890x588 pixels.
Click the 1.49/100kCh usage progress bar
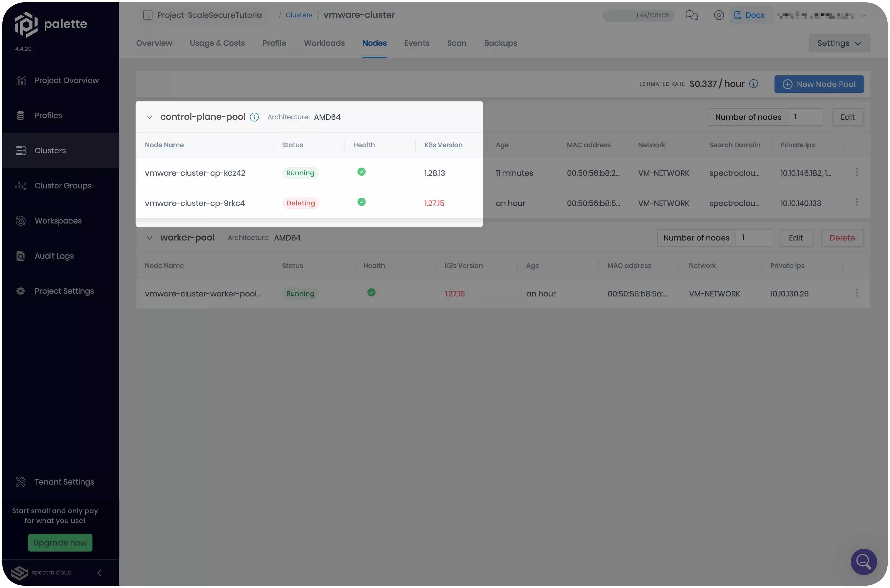tap(638, 15)
